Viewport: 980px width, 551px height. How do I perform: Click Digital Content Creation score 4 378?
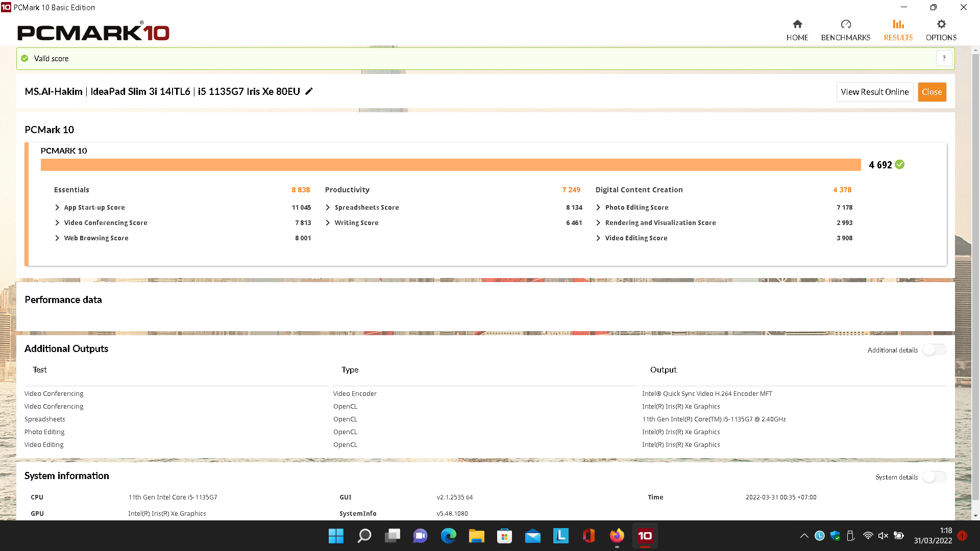[x=842, y=190]
